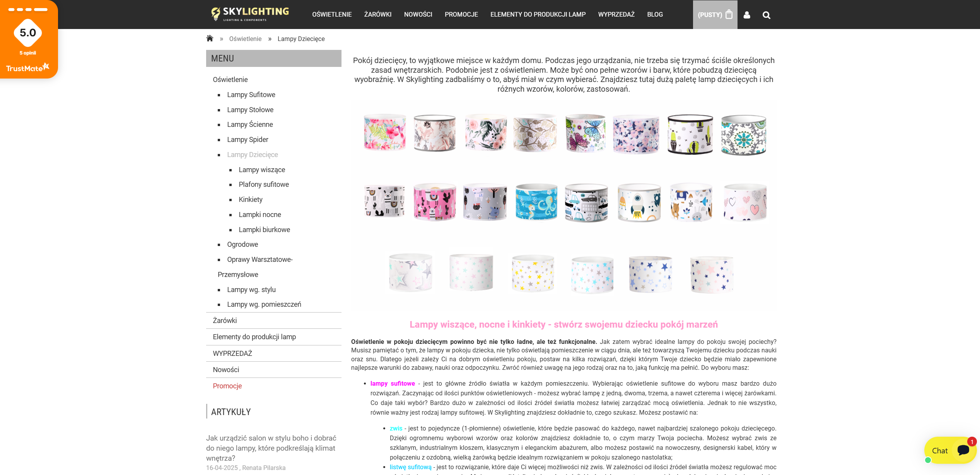Choose the rocket pattern lampshade thumbnail

(x=639, y=203)
